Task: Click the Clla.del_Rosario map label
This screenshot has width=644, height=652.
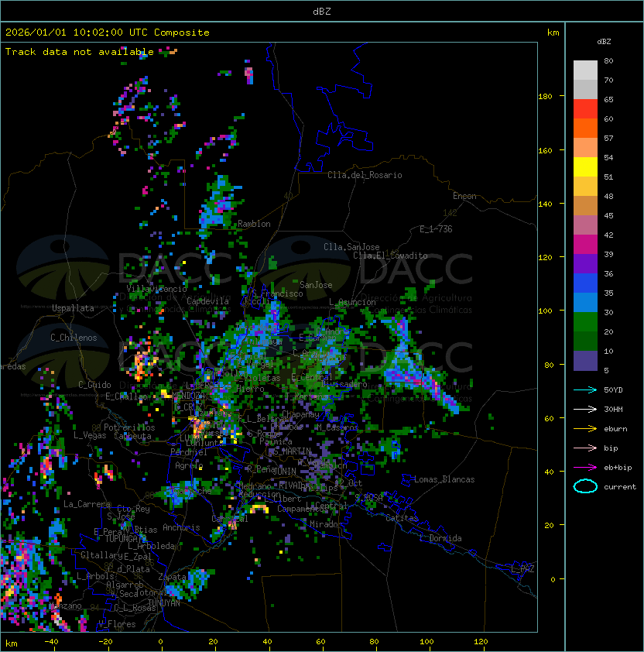Action: pyautogui.click(x=365, y=175)
